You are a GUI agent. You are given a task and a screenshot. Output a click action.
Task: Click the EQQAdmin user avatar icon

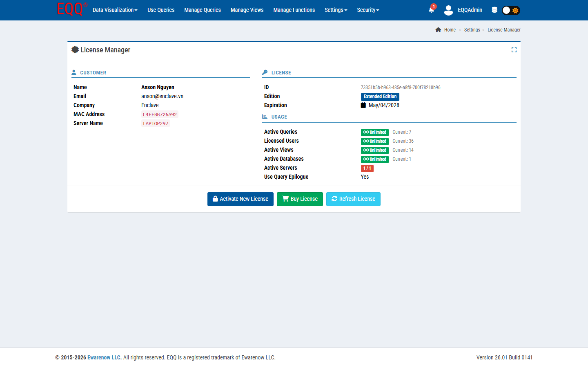[x=448, y=10]
